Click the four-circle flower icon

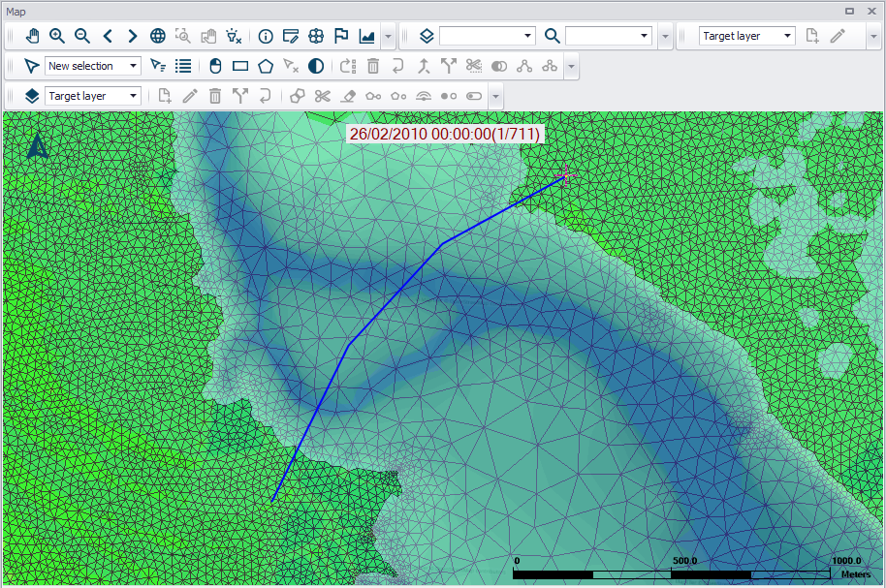[x=316, y=36]
